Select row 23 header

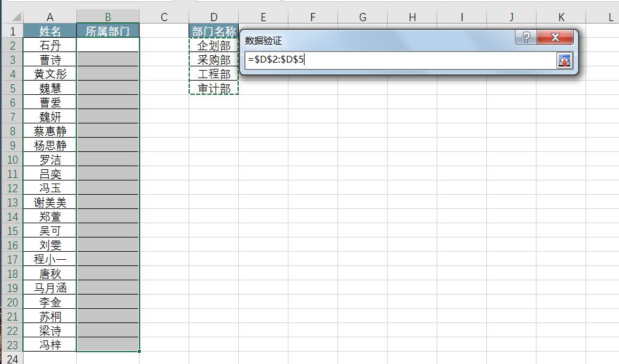[x=12, y=345]
